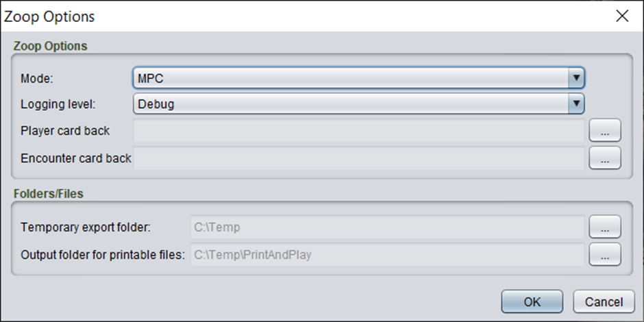This screenshot has height=322, width=644.
Task: Focus the Encounter card back field
Action: point(358,158)
